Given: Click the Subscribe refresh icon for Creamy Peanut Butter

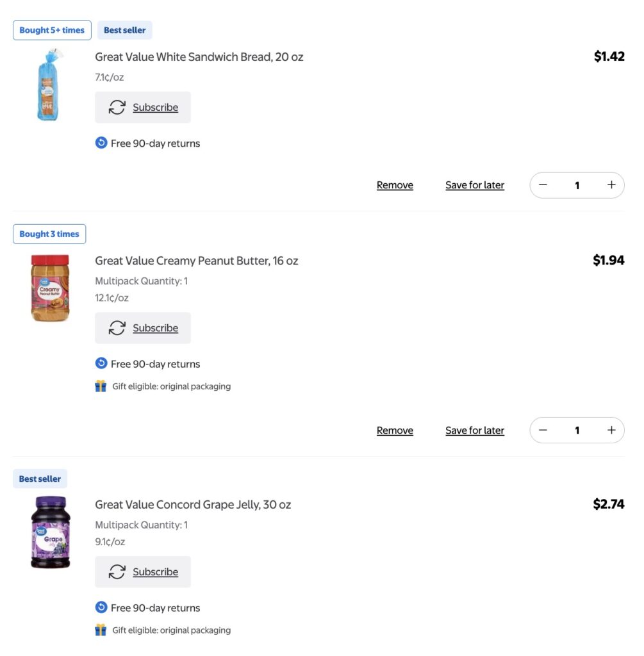Looking at the screenshot, I should (117, 327).
